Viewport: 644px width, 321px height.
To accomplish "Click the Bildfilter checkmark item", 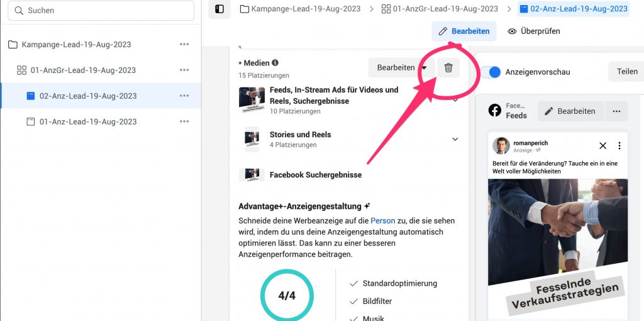I will (370, 301).
